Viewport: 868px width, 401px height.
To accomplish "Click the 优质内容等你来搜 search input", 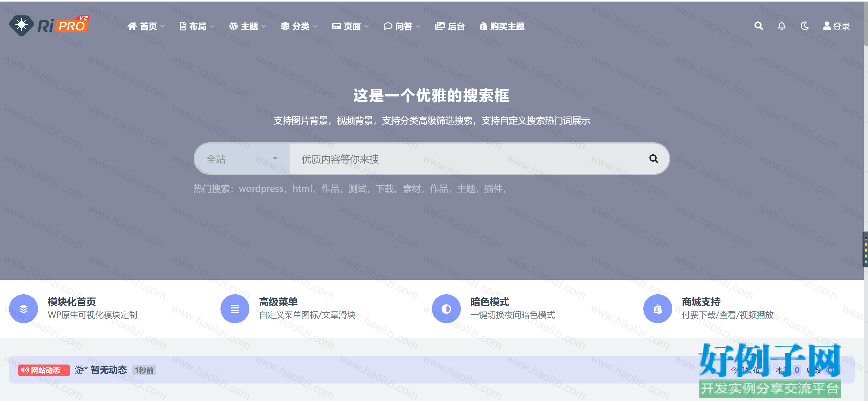I will tap(464, 159).
